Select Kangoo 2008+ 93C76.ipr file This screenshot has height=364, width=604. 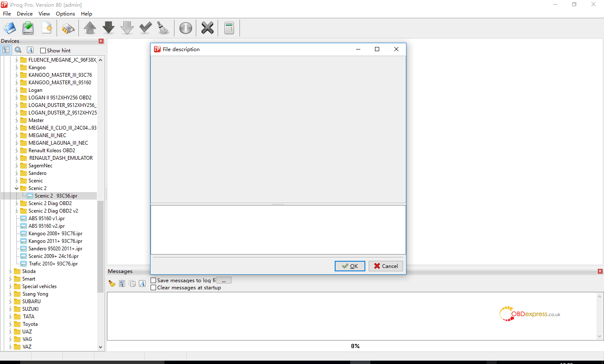[55, 234]
